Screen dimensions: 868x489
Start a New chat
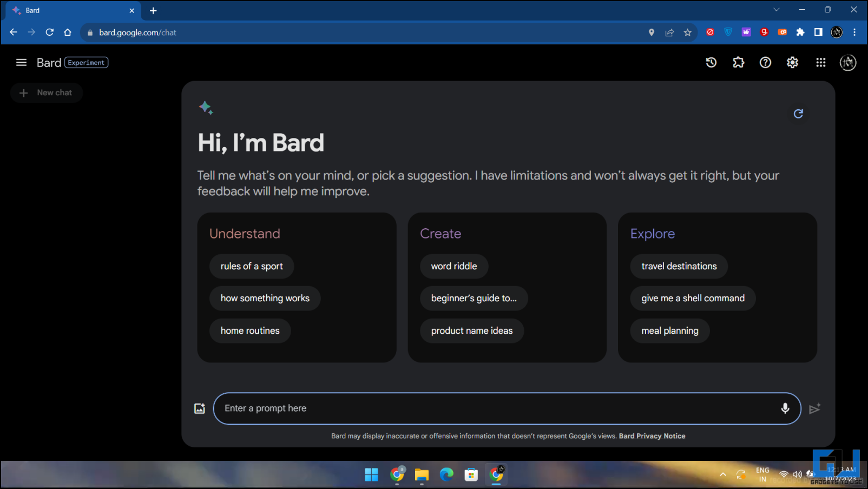coord(47,92)
